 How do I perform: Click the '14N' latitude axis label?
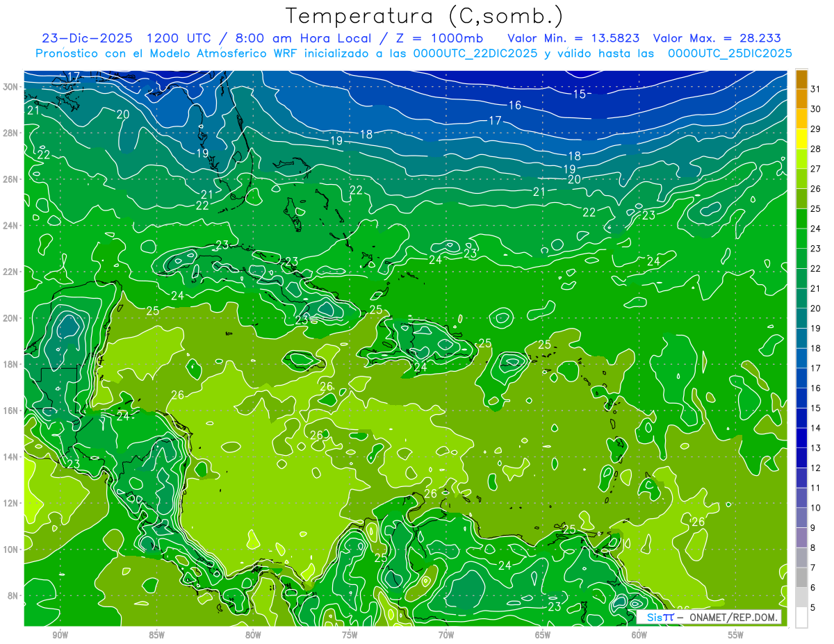(x=11, y=457)
